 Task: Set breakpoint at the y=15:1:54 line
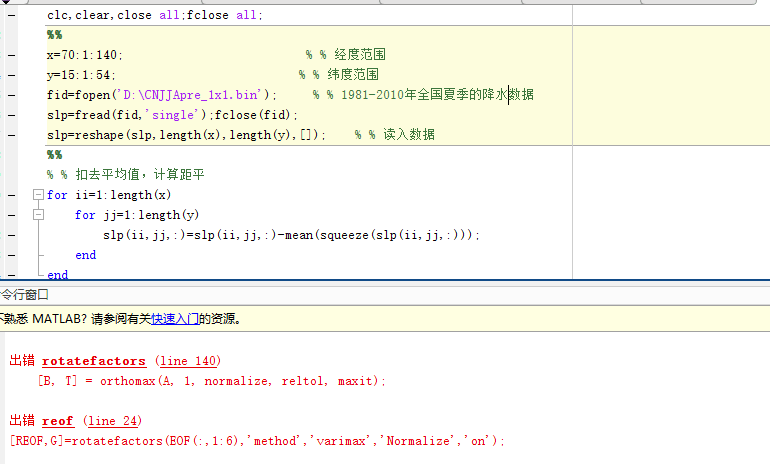pyautogui.click(x=10, y=75)
